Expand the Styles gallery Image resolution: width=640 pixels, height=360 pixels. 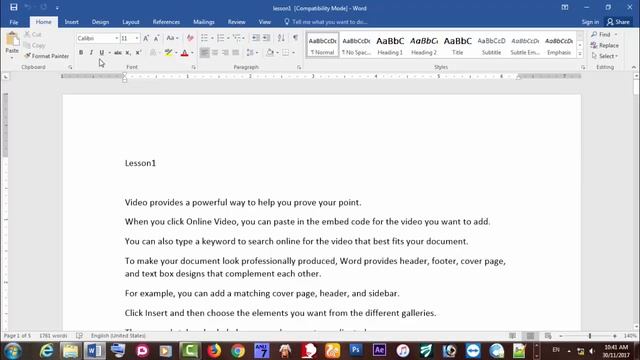tap(580, 54)
